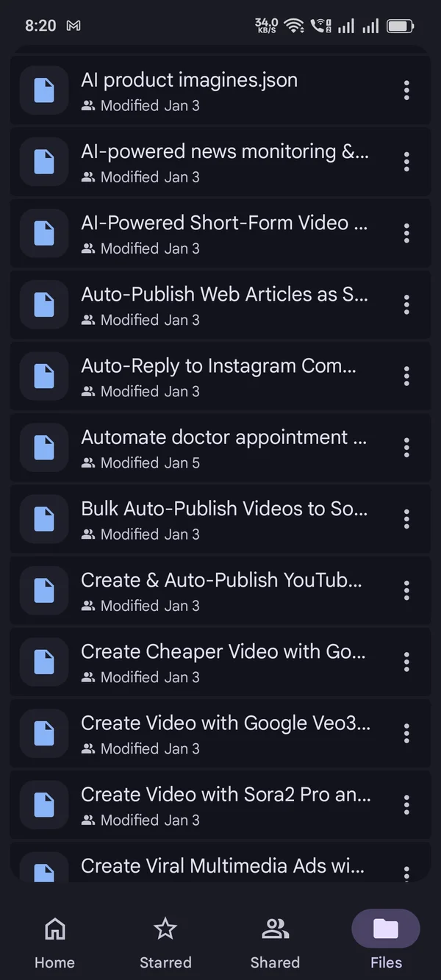Open file Auto-Publish Web Articles as S...
The width and height of the screenshot is (441, 980).
tap(220, 304)
